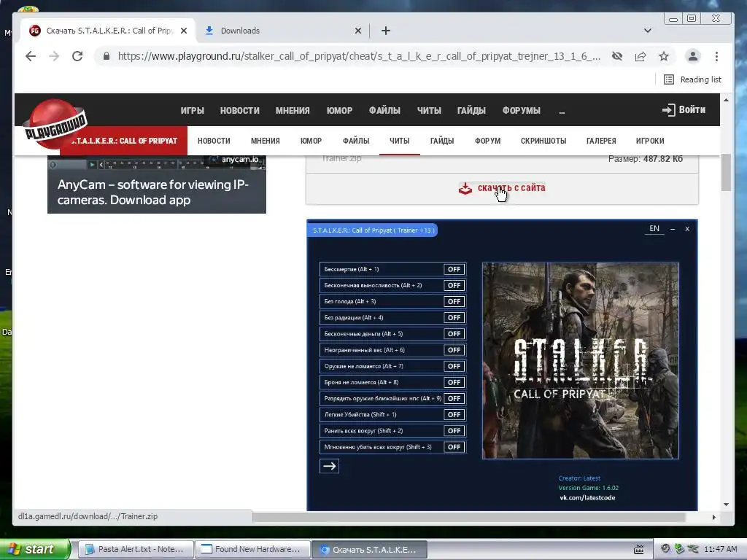Screen dimensions: 747x560
Task: Click the trainer screenshot image
Action: coord(502,365)
